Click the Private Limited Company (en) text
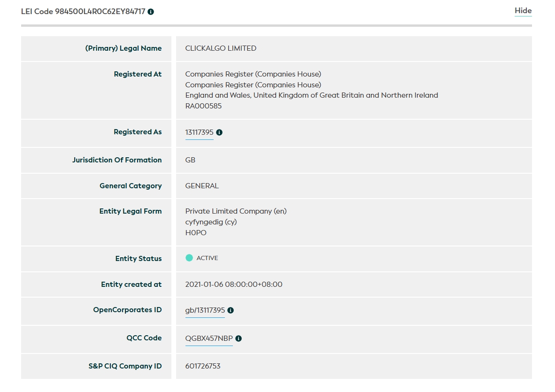Viewport: 555px width, 392px height. click(236, 211)
